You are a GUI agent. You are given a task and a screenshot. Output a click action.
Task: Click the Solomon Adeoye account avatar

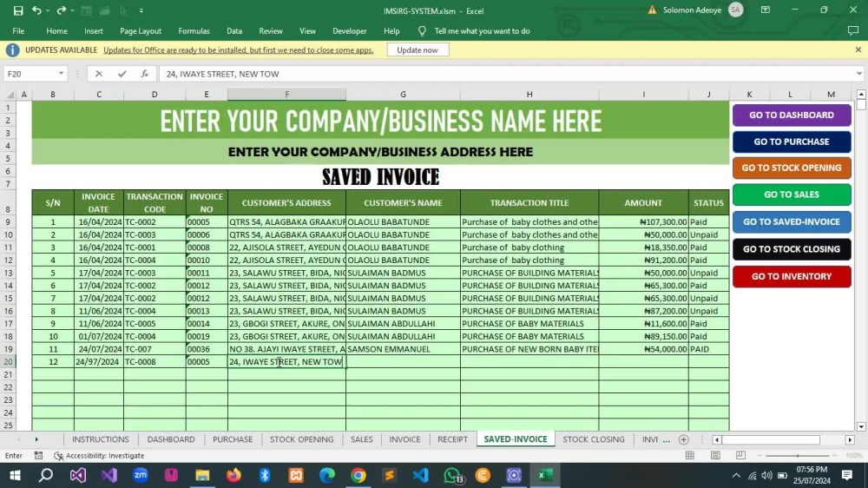point(736,10)
